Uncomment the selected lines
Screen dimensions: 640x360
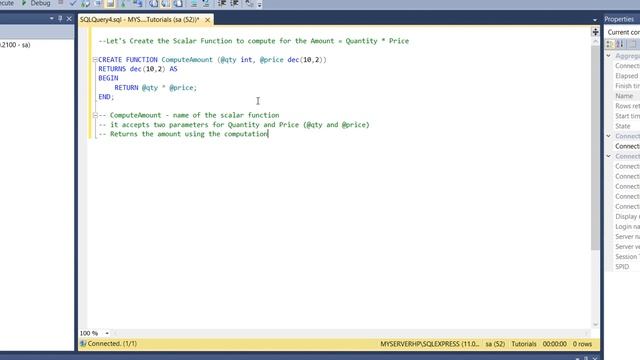(206, 4)
